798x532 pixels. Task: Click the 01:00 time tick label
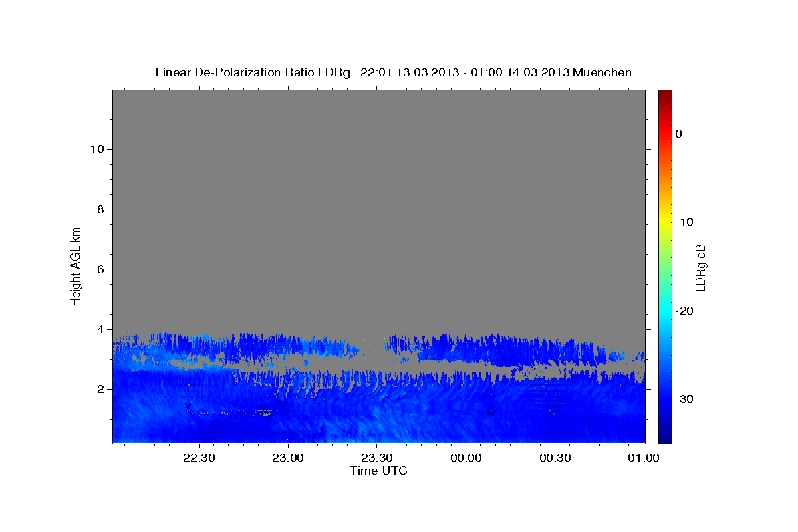click(644, 458)
